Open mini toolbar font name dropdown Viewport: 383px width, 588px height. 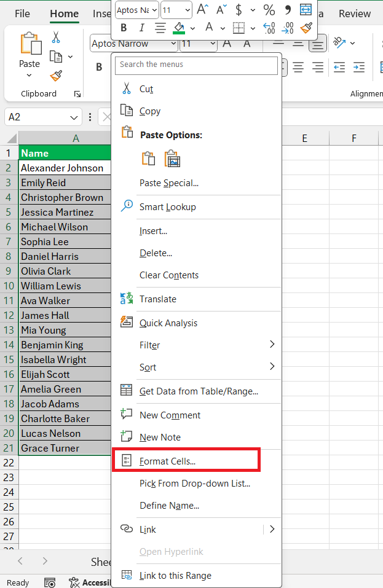154,10
